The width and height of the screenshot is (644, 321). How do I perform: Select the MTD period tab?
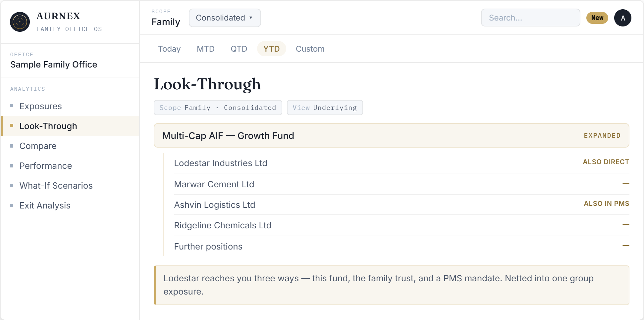[x=206, y=49]
